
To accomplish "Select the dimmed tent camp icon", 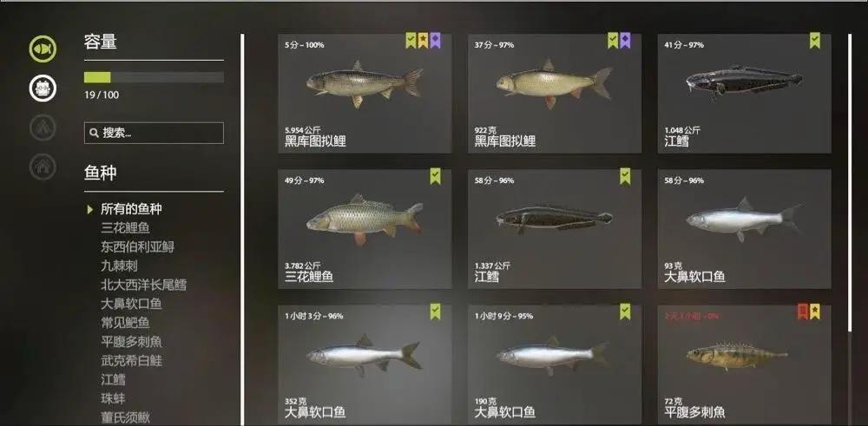I will (43, 128).
